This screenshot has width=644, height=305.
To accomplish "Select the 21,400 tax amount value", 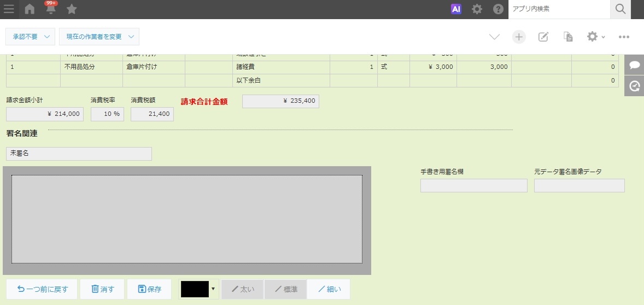I will tap(152, 114).
